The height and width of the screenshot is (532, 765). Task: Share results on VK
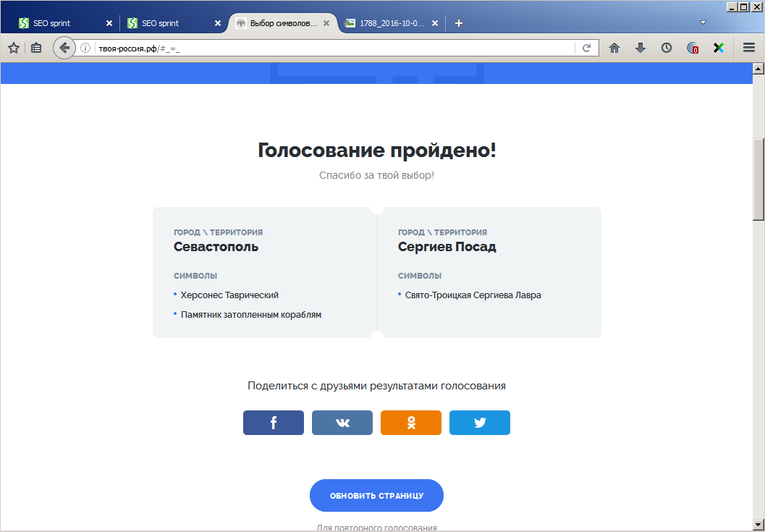pyautogui.click(x=342, y=423)
